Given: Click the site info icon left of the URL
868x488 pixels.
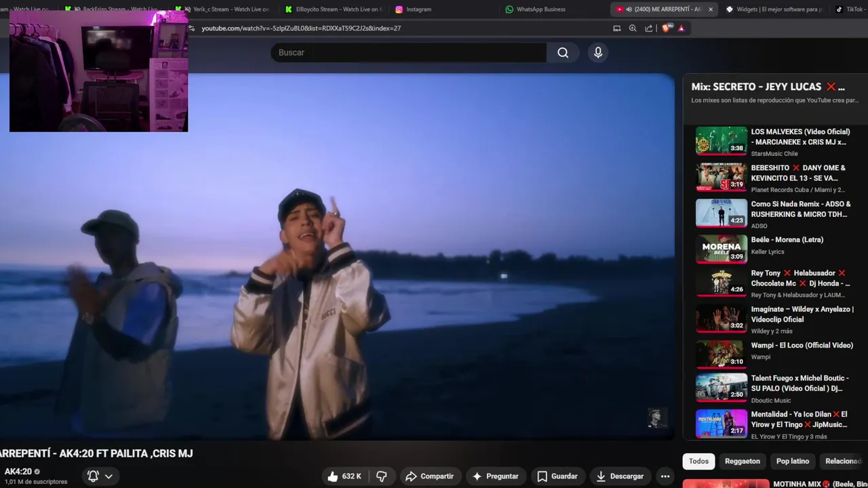Looking at the screenshot, I should (192, 28).
